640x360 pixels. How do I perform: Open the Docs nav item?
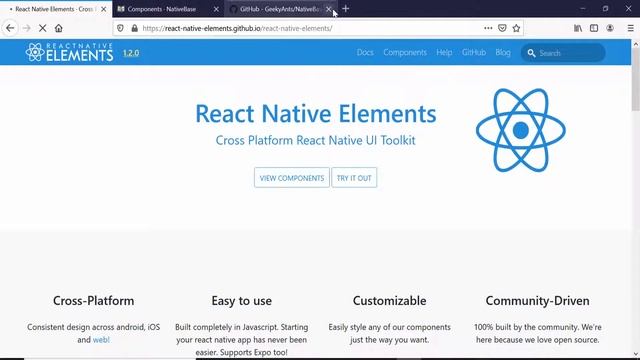365,53
